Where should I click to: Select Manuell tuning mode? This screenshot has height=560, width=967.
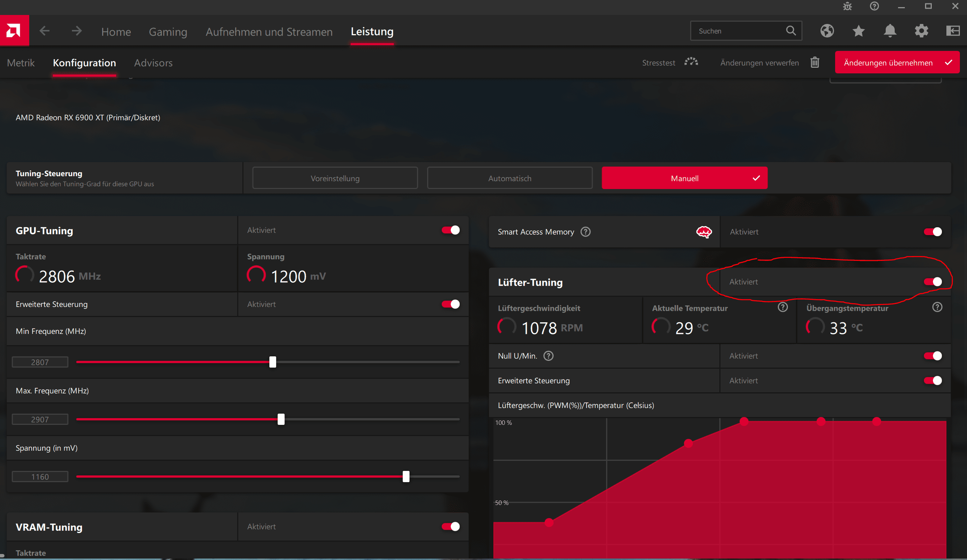click(684, 178)
